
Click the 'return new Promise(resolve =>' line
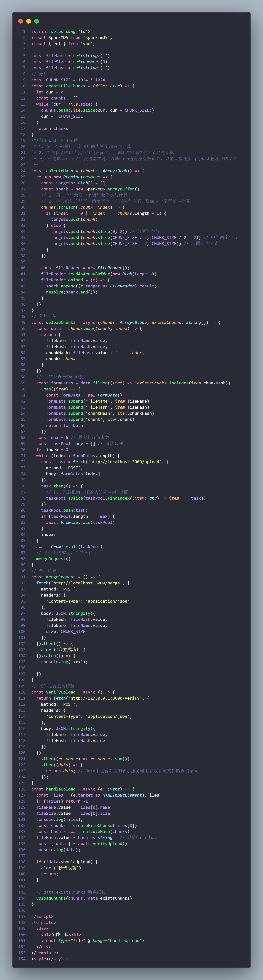coord(74,177)
